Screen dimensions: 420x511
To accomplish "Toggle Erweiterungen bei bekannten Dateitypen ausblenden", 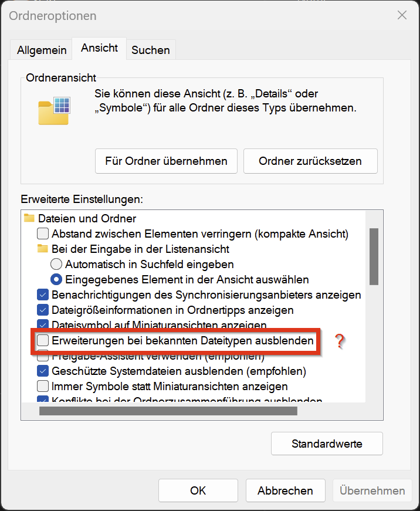I will tap(43, 340).
